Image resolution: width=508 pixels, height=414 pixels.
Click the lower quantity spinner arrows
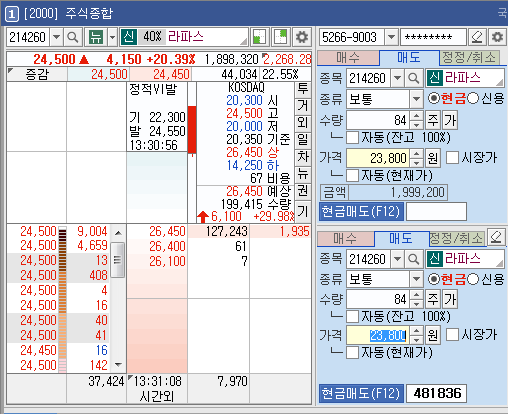click(x=416, y=299)
